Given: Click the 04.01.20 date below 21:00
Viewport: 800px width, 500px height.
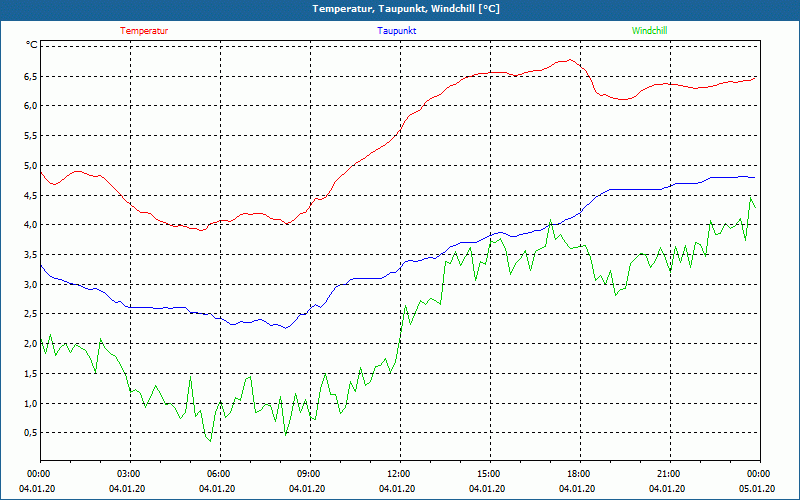Looking at the screenshot, I should coord(667,488).
